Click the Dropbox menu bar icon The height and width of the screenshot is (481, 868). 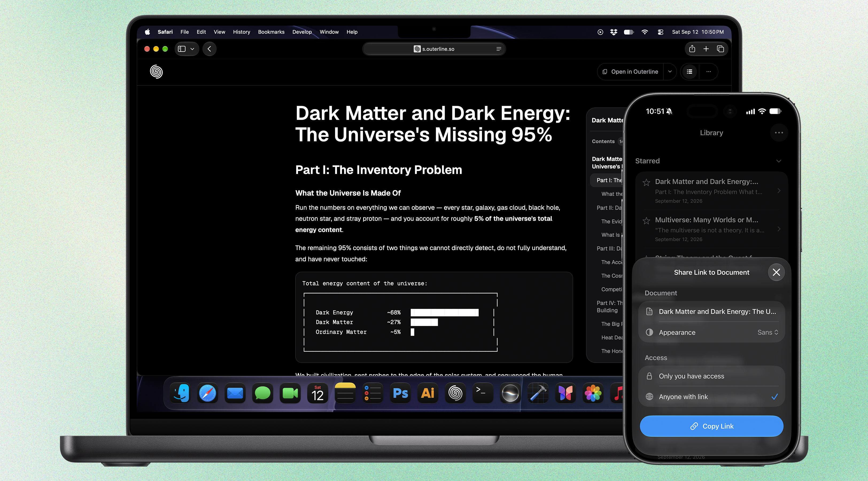614,32
